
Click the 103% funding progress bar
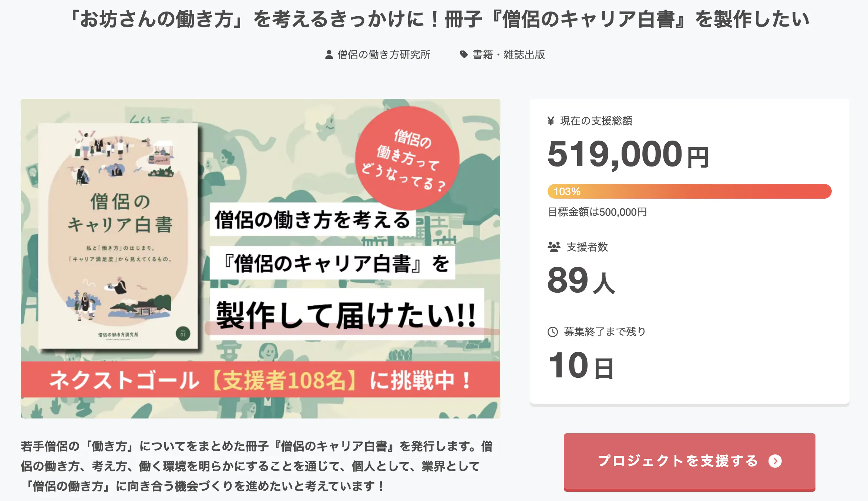(x=689, y=191)
